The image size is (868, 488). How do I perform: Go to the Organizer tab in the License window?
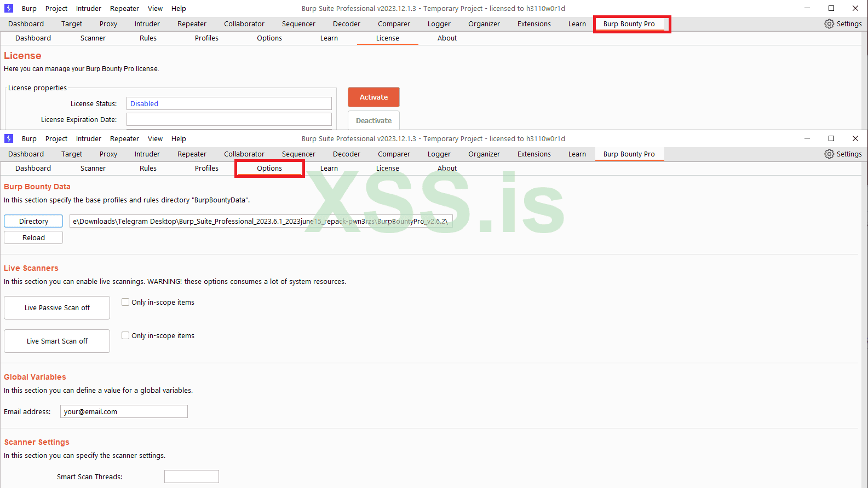pyautogui.click(x=484, y=24)
